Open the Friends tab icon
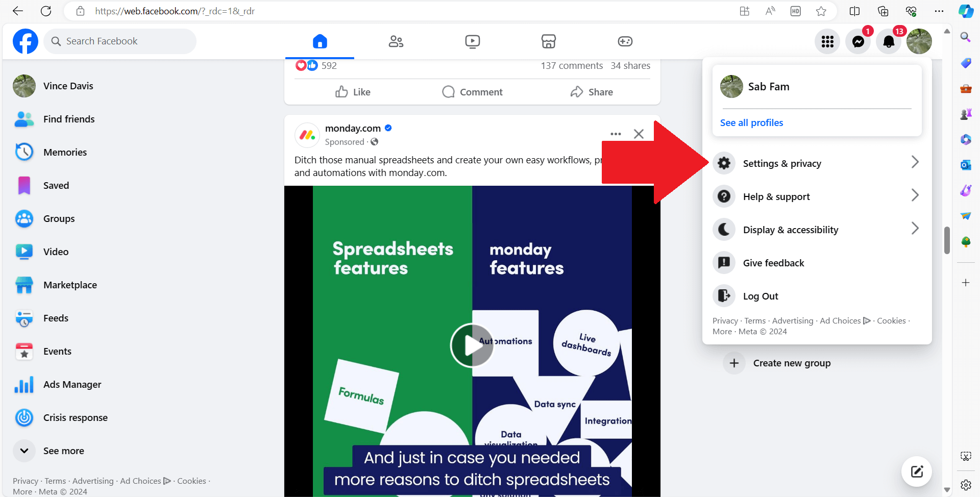Image resolution: width=980 pixels, height=497 pixels. 396,41
